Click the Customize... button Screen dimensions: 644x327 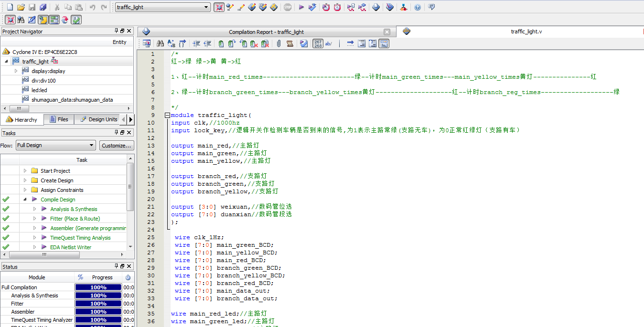point(117,145)
